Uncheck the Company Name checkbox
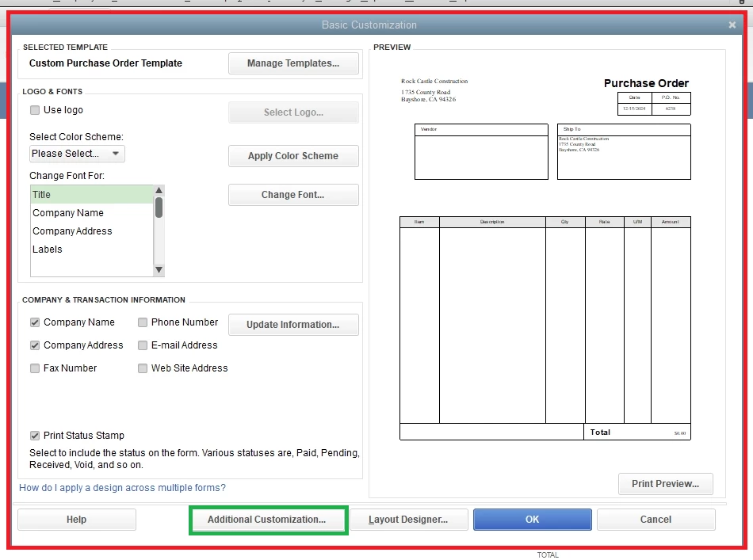 35,322
